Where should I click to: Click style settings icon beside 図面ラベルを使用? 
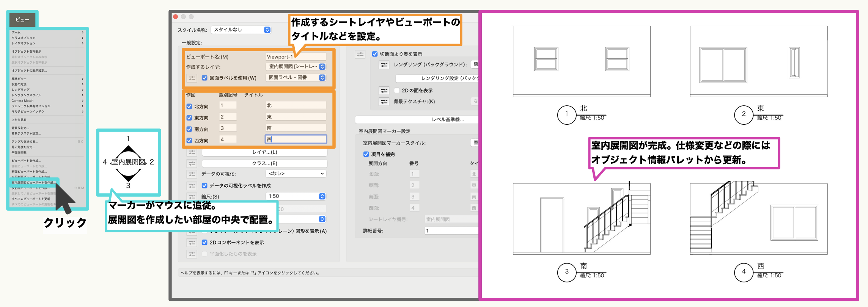(x=192, y=78)
